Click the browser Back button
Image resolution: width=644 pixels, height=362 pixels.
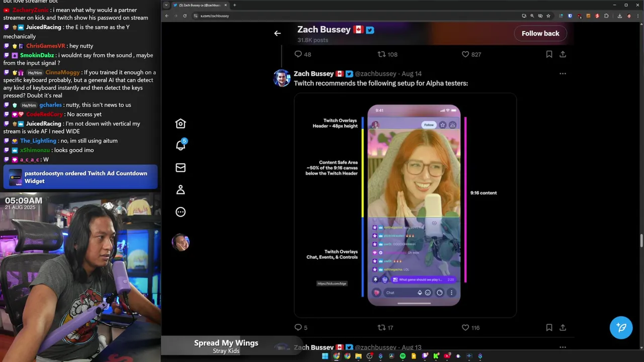pos(167,16)
